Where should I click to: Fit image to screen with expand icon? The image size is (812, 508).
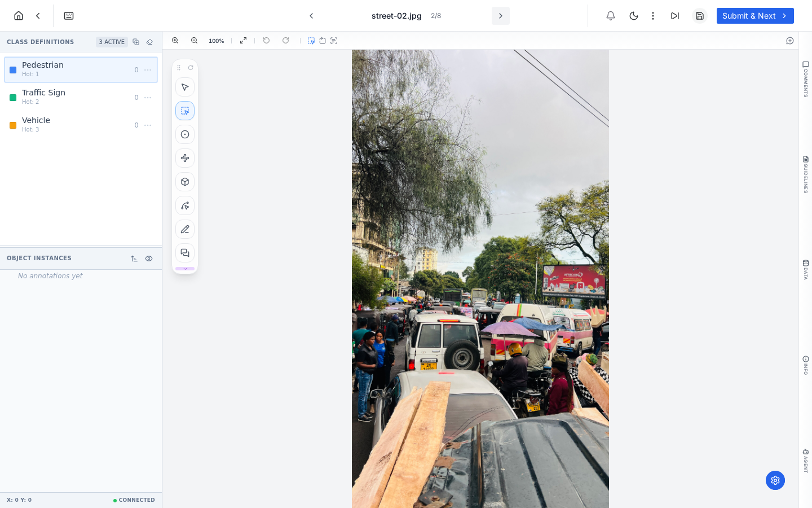point(244,41)
